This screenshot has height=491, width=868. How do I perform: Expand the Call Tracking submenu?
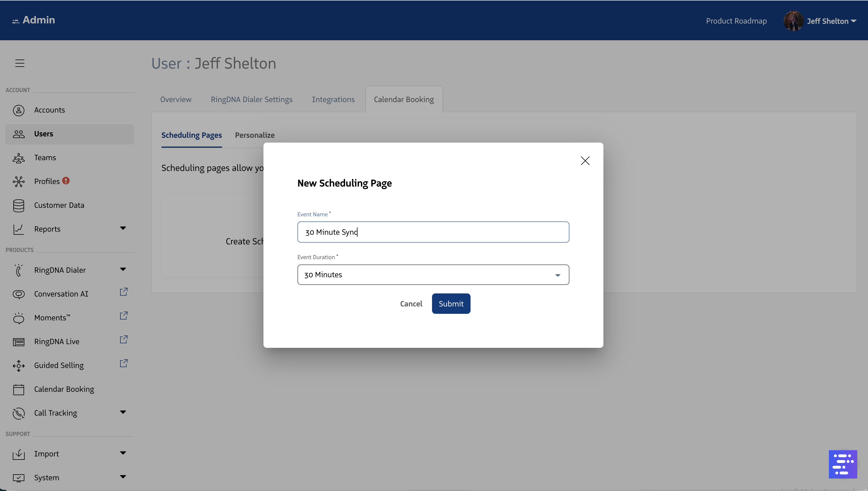pyautogui.click(x=123, y=412)
